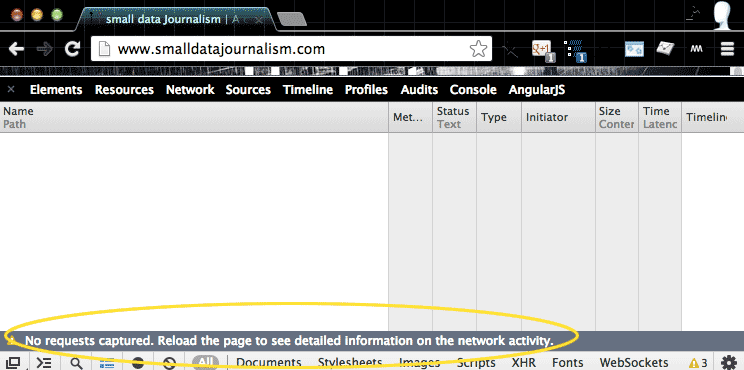744x370 pixels.
Task: Sort by the Size Content column header
Action: tap(617, 117)
